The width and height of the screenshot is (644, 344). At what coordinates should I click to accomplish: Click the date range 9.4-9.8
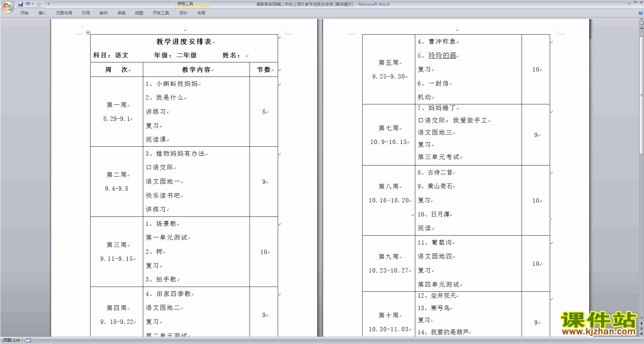[x=117, y=189]
